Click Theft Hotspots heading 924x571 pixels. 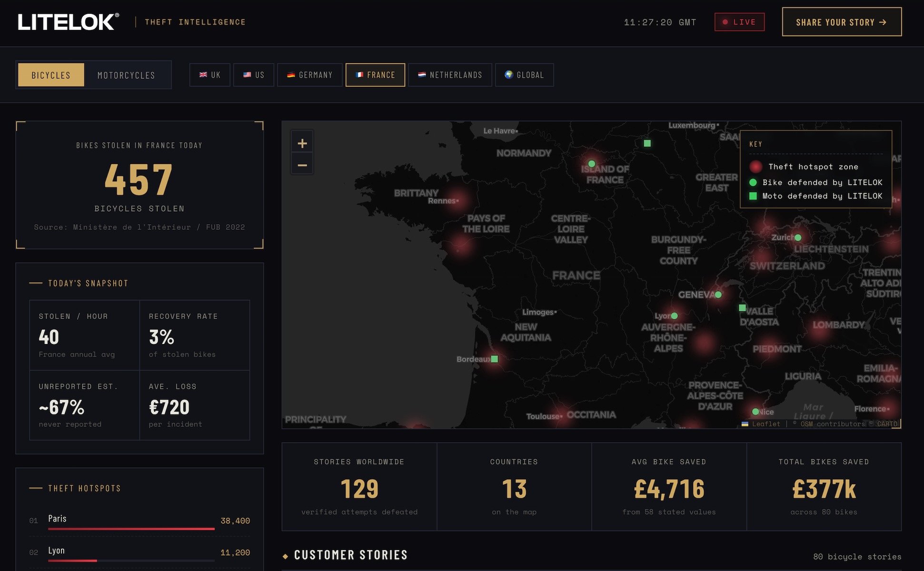click(x=84, y=488)
